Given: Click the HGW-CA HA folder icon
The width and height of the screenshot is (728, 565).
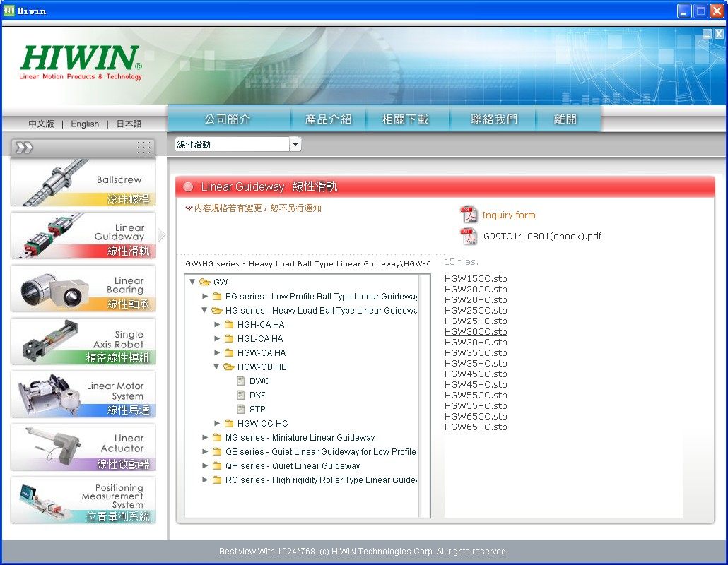Looking at the screenshot, I should click(x=229, y=352).
